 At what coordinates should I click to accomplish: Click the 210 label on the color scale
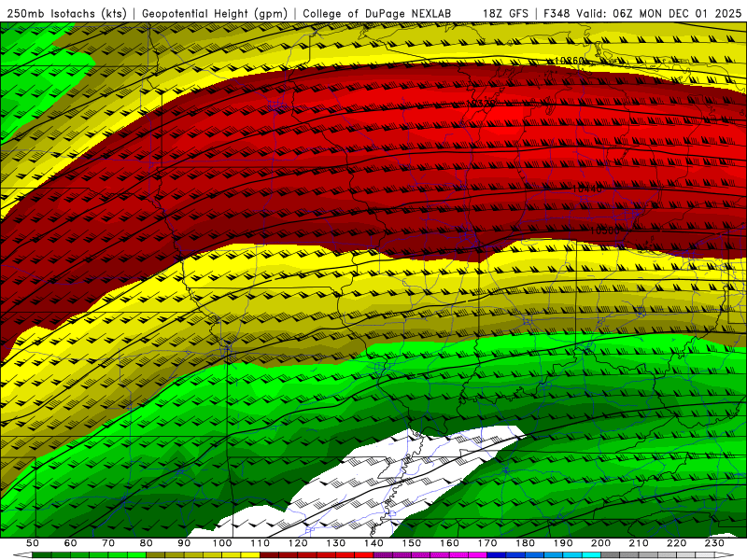point(639,543)
